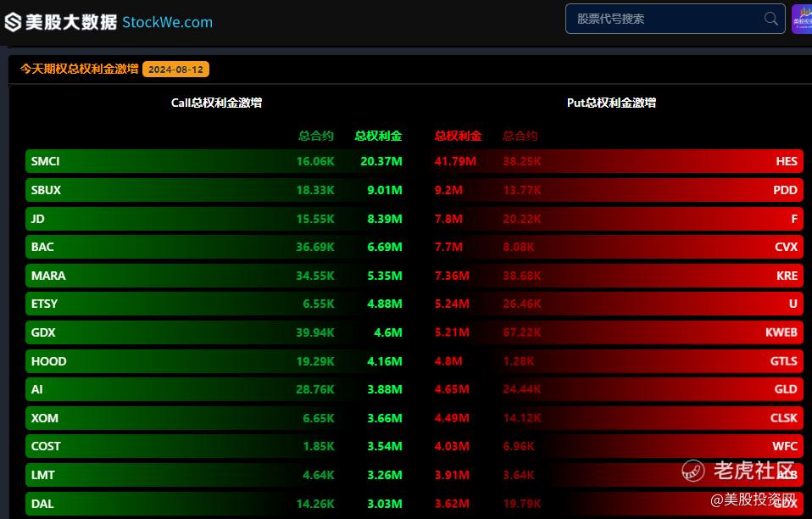Screen dimensions: 812x519
Task: Click HES put contracts value 38.25K
Action: [522, 161]
